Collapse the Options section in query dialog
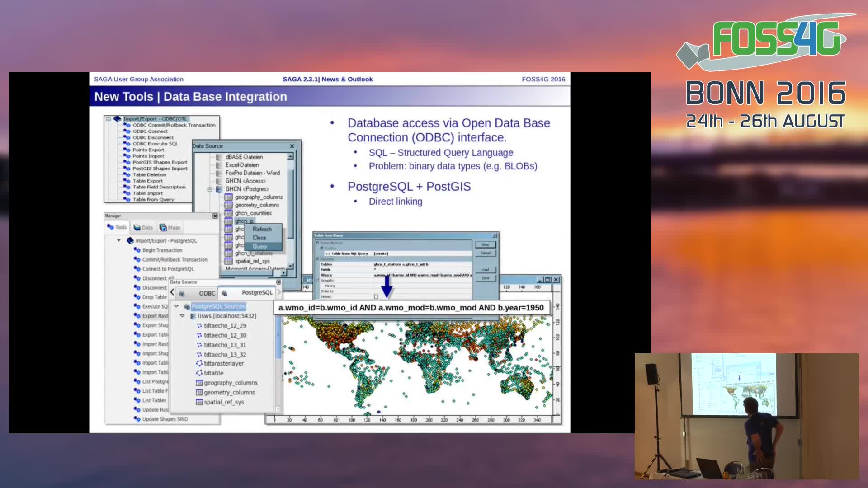This screenshot has width=868, height=488. coord(317,259)
